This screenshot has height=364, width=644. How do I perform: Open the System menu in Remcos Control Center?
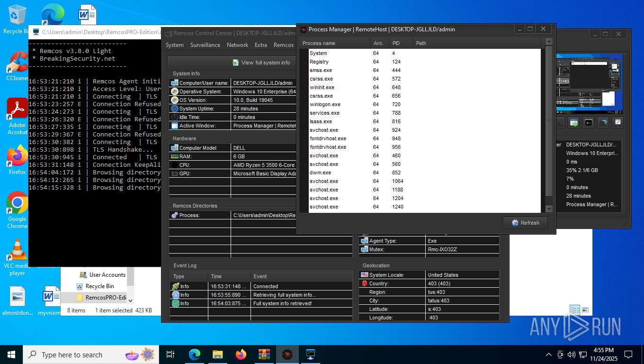click(x=174, y=45)
